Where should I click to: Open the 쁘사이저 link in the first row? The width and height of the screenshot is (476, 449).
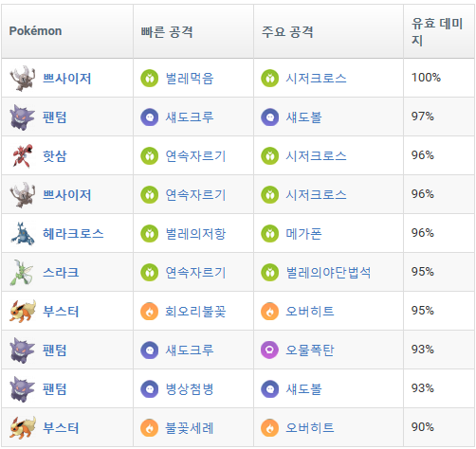tap(67, 79)
